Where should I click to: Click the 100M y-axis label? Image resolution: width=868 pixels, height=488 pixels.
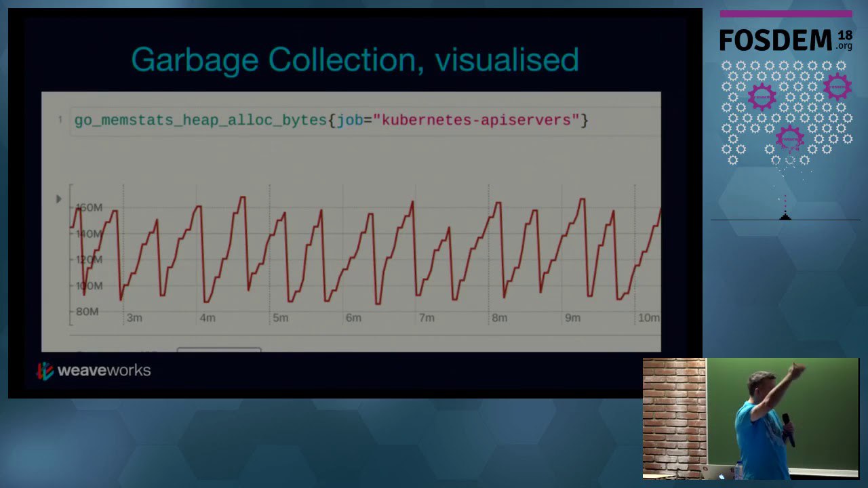coord(88,285)
